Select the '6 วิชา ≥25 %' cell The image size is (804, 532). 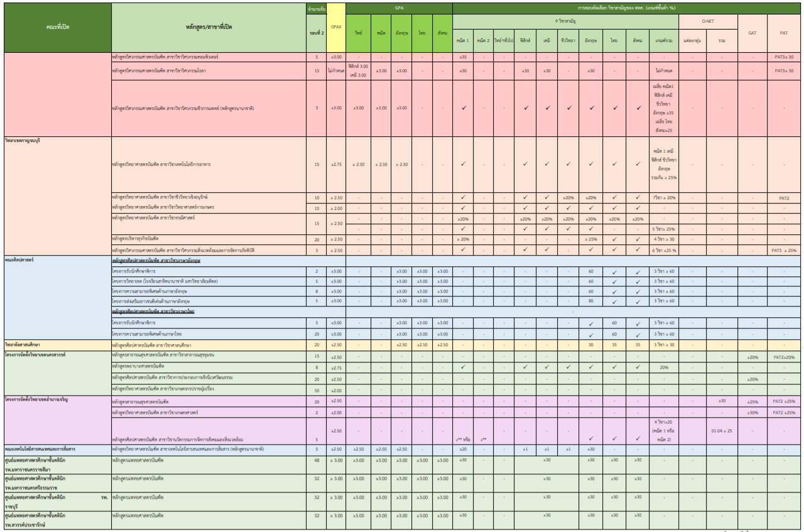click(663, 250)
